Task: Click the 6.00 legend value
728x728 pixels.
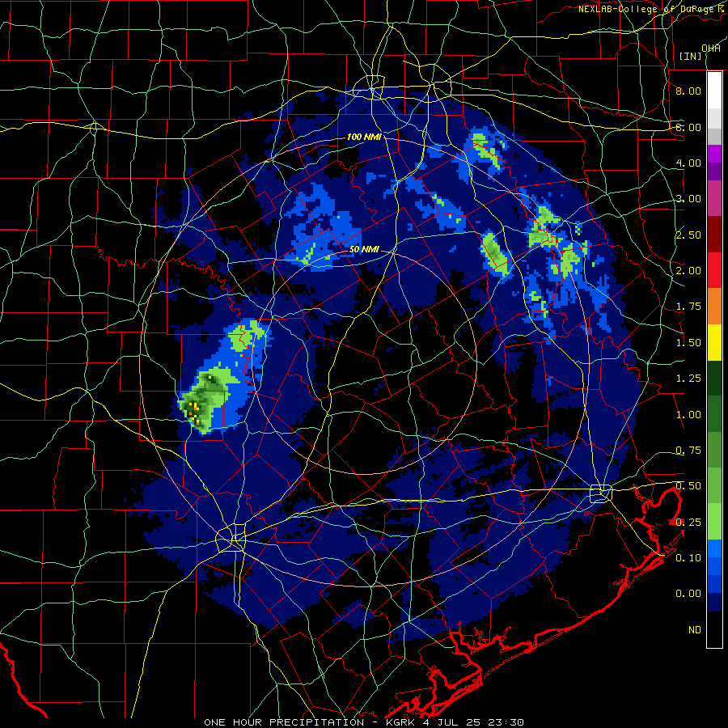Action: [688, 127]
